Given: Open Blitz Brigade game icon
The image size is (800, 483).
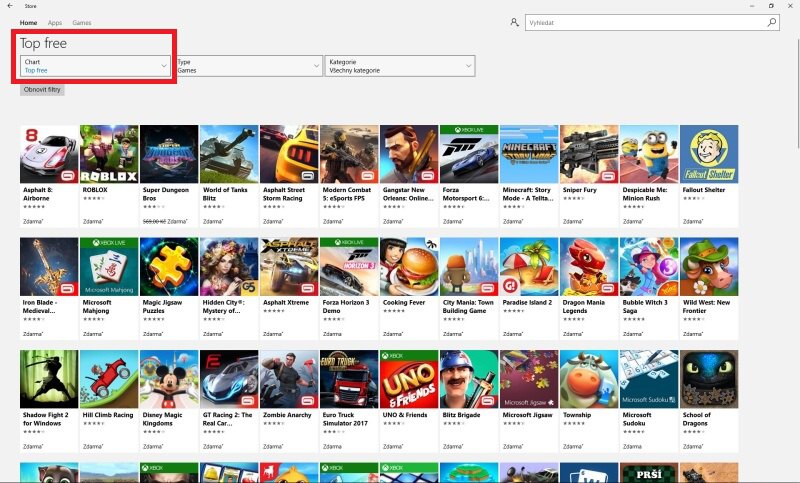Looking at the screenshot, I should [x=469, y=379].
